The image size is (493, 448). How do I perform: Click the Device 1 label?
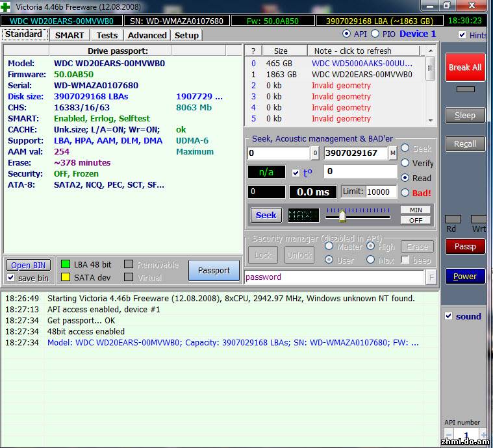click(x=418, y=34)
